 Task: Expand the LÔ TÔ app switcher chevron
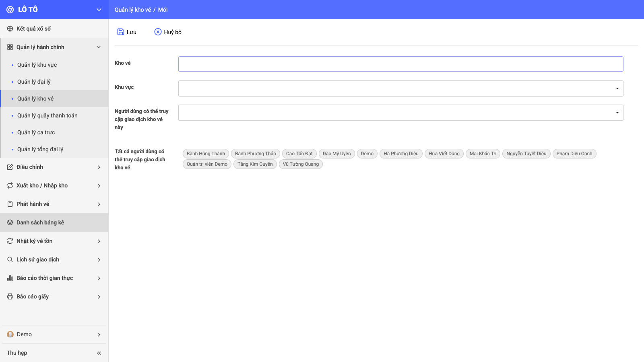[99, 10]
